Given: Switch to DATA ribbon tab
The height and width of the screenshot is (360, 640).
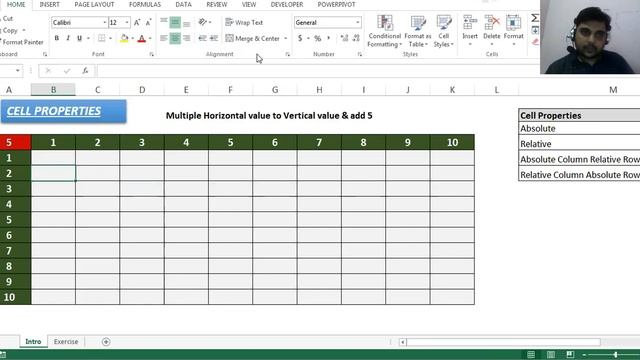Looking at the screenshot, I should coord(183,4).
